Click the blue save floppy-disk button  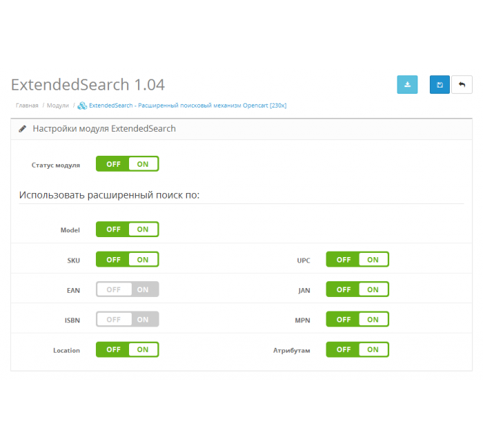point(440,84)
